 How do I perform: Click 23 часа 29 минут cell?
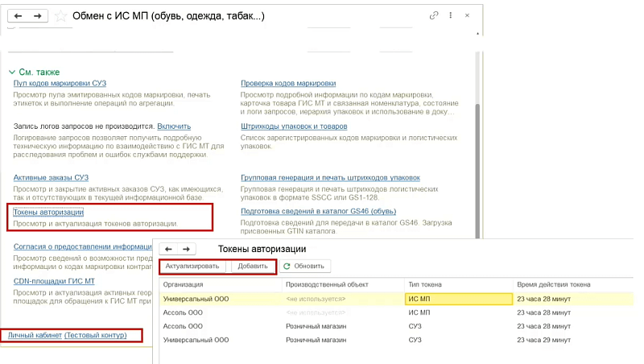click(573, 340)
